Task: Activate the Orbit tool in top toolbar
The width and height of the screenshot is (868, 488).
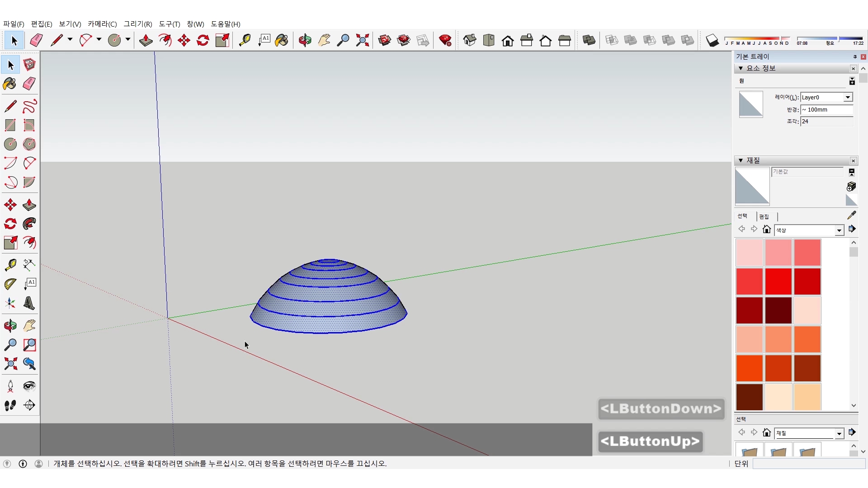Action: pyautogui.click(x=305, y=41)
